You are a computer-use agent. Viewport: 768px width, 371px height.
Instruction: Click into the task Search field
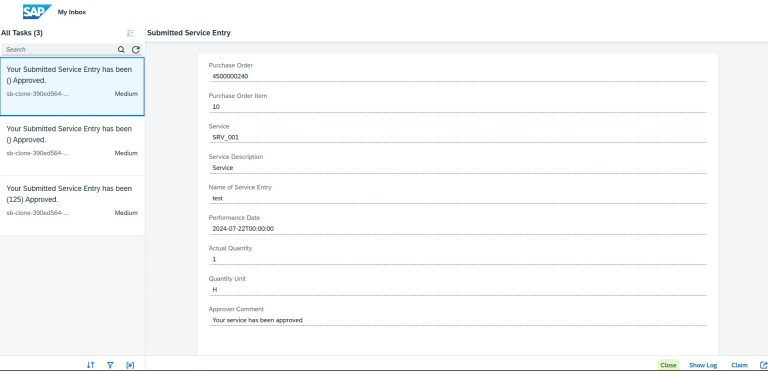[59, 49]
